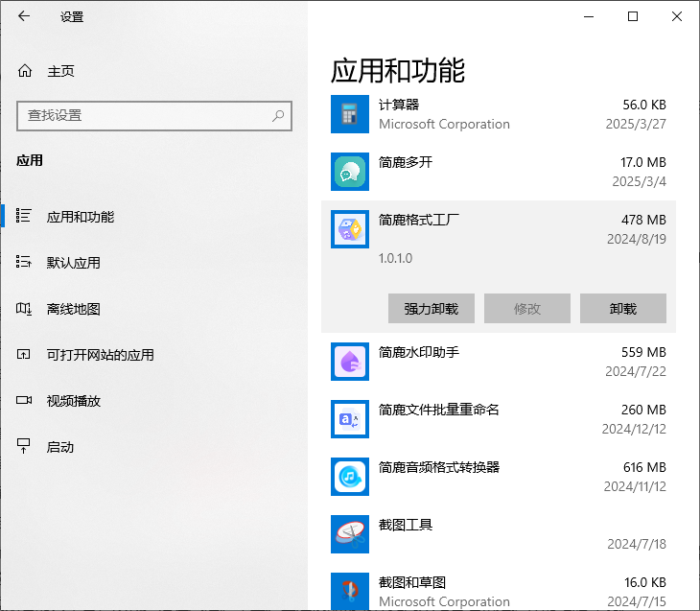
Task: Click the greyed-out 修改 button
Action: pyautogui.click(x=527, y=308)
